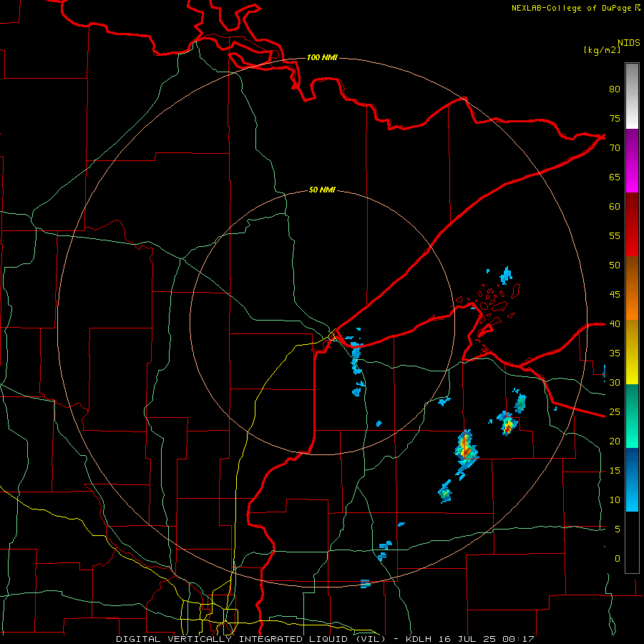
Task: Click the 30 value on the color scale
Action: click(615, 383)
